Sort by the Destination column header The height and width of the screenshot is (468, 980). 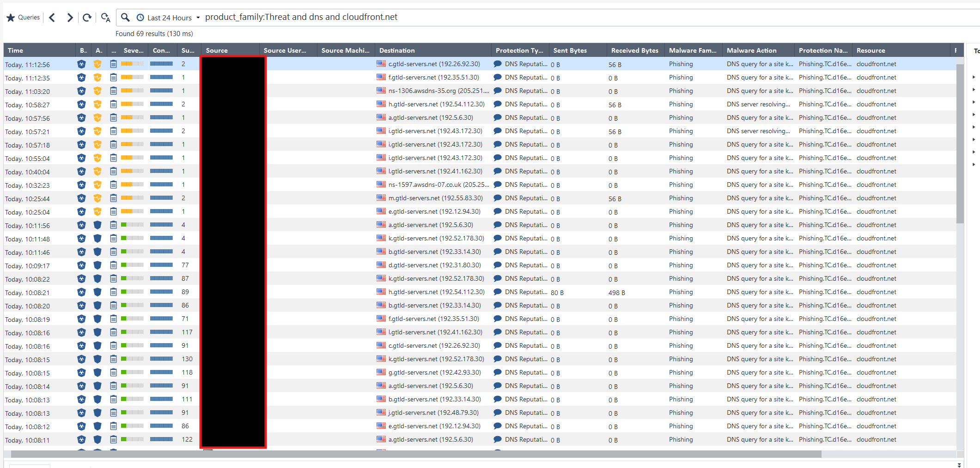pos(433,50)
